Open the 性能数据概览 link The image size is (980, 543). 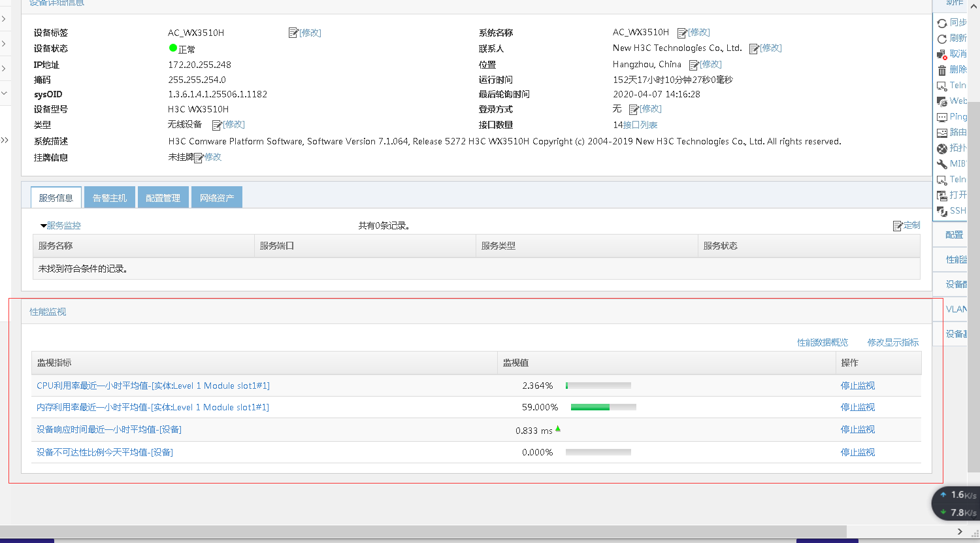[823, 342]
